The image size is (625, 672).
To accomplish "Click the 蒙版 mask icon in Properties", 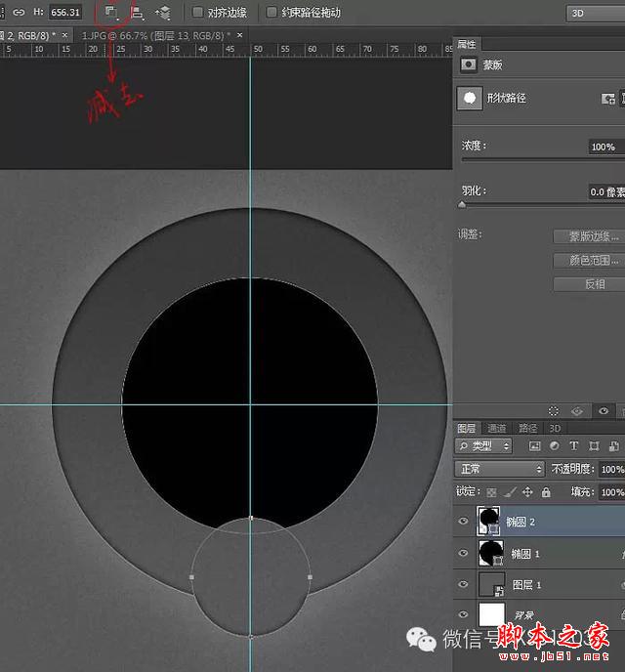I will coord(468,64).
